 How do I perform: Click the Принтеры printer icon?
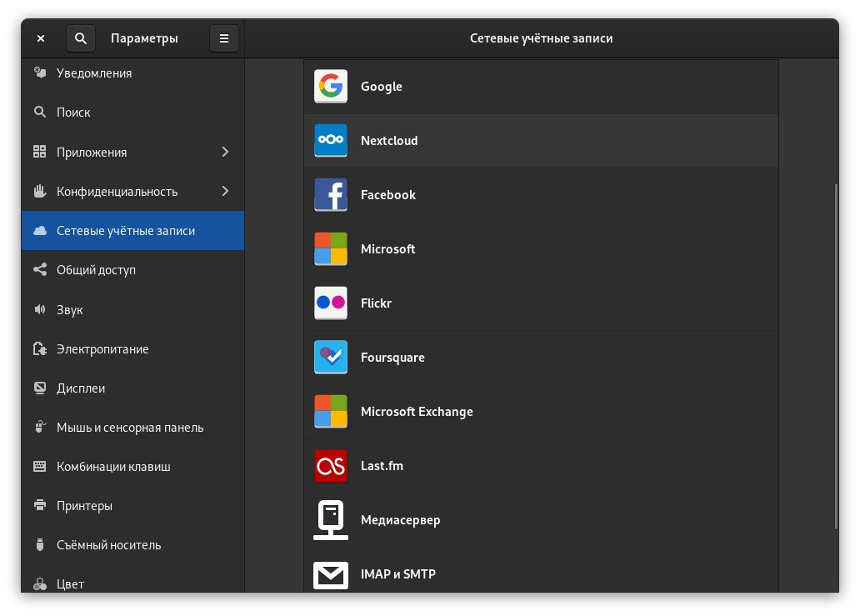(39, 505)
